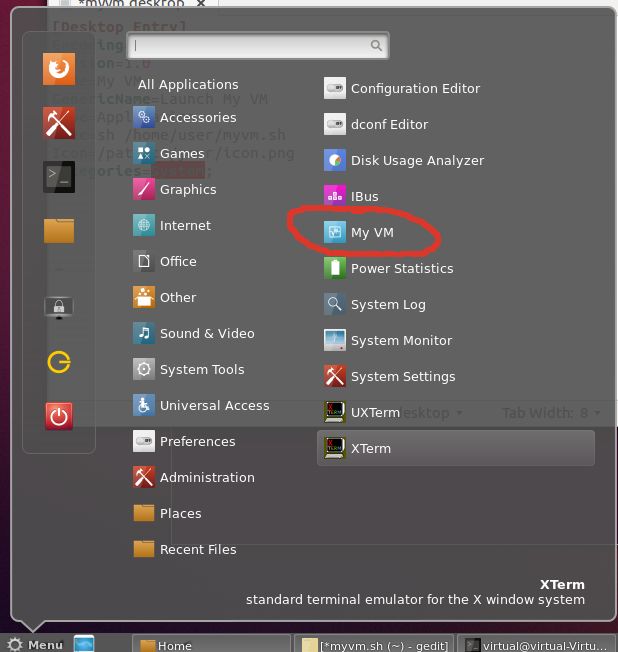Image resolution: width=618 pixels, height=652 pixels.
Task: Open System Monitor
Action: click(x=388, y=340)
